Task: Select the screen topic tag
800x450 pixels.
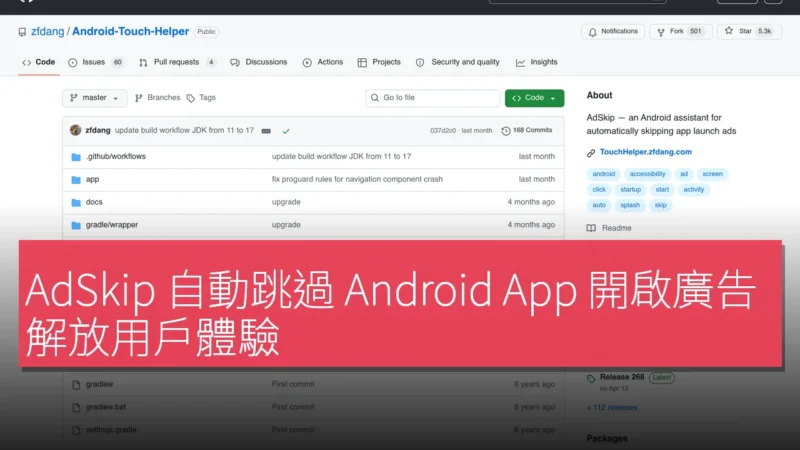Action: [712, 174]
